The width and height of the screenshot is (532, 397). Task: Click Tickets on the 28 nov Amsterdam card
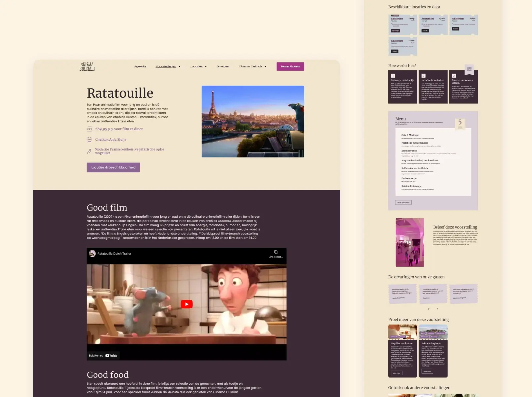395,51
